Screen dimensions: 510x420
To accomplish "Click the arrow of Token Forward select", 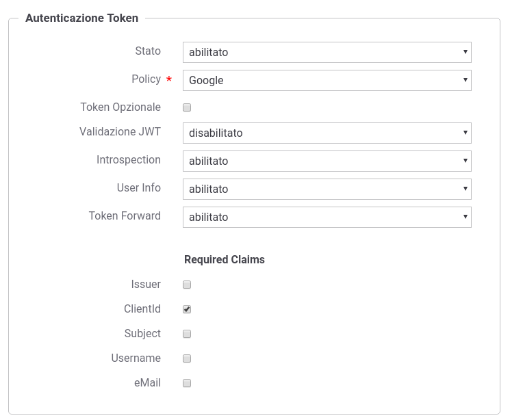I will 465,217.
